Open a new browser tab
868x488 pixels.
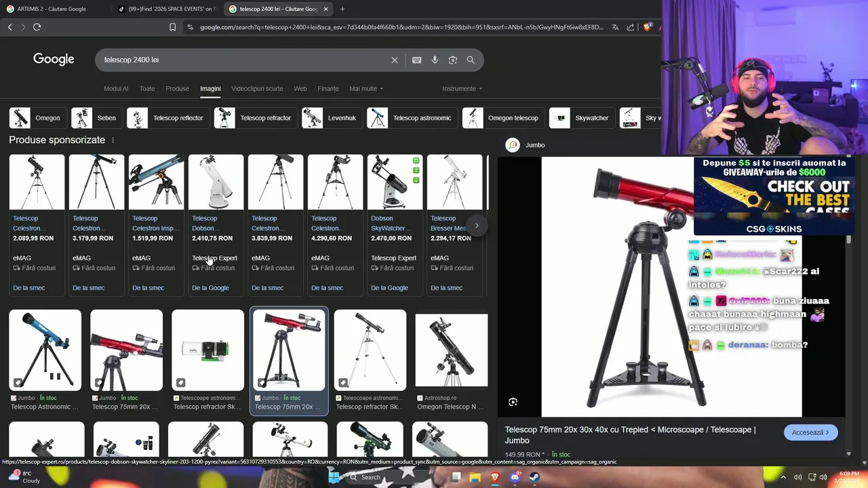pyautogui.click(x=342, y=9)
